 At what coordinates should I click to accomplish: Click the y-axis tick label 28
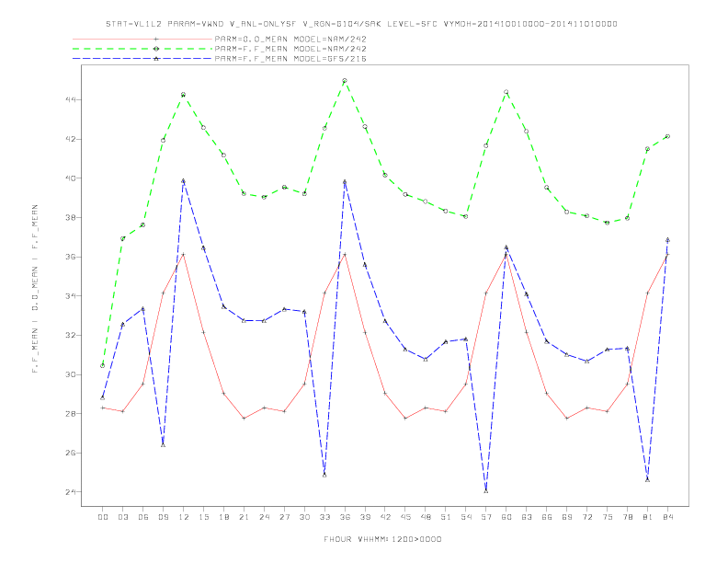(71, 413)
